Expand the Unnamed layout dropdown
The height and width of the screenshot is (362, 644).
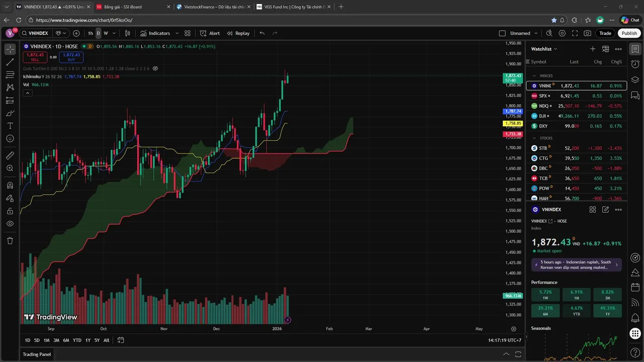(536, 33)
